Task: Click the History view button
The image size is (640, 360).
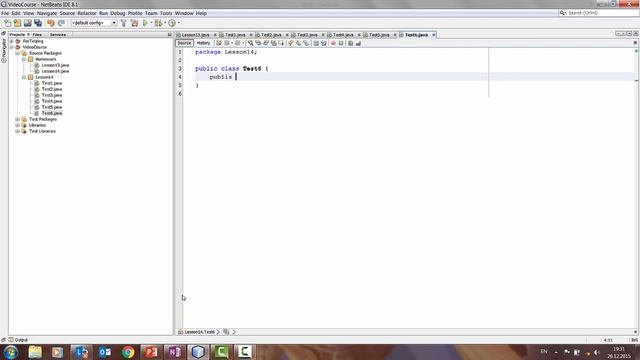Action: coord(203,43)
